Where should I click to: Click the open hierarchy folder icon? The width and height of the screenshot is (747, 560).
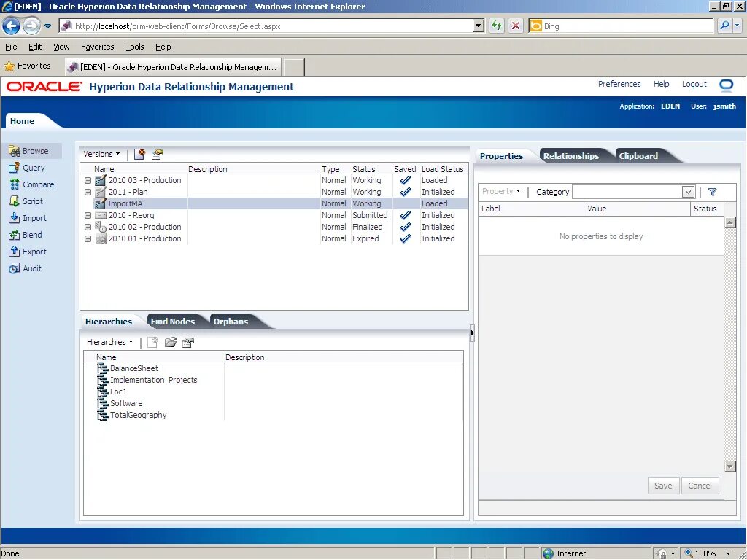(x=171, y=343)
